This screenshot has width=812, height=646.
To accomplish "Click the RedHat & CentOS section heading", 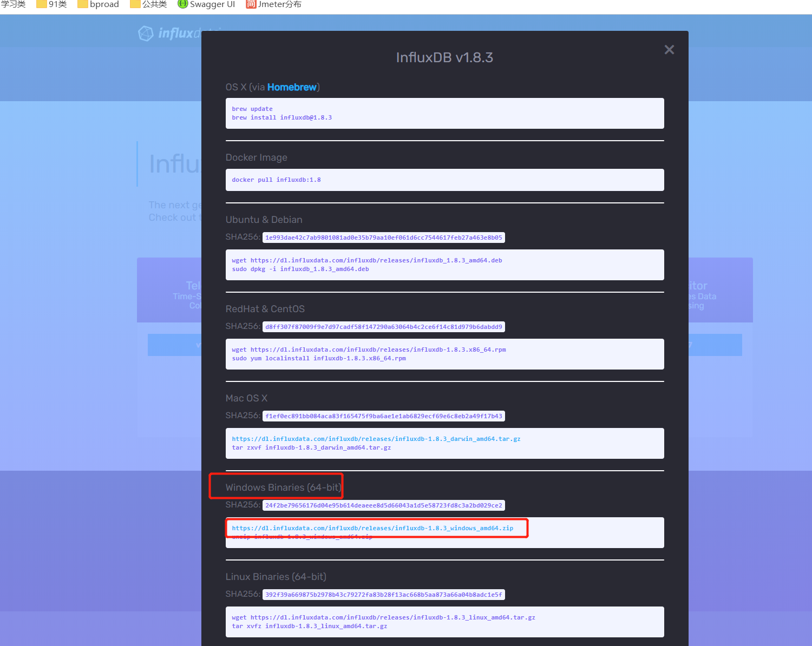I will coord(265,309).
